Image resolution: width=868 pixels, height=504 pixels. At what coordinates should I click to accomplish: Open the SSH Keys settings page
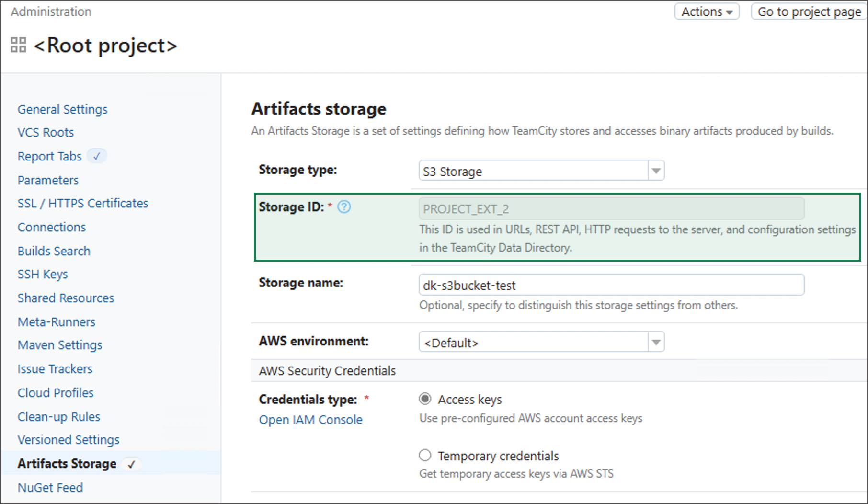click(x=42, y=274)
